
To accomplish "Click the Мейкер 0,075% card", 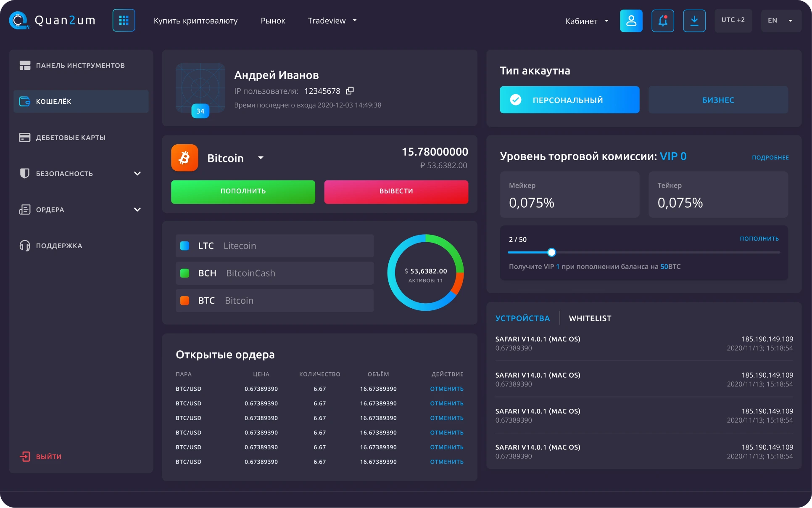I will (x=569, y=195).
